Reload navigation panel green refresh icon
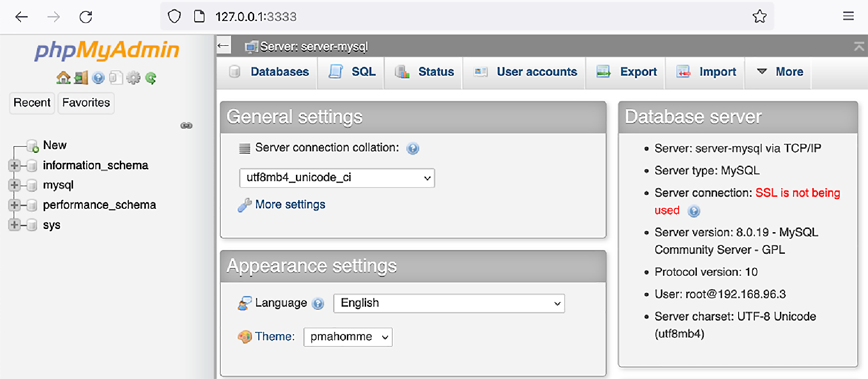Screen dimensions: 868x379 [150, 78]
